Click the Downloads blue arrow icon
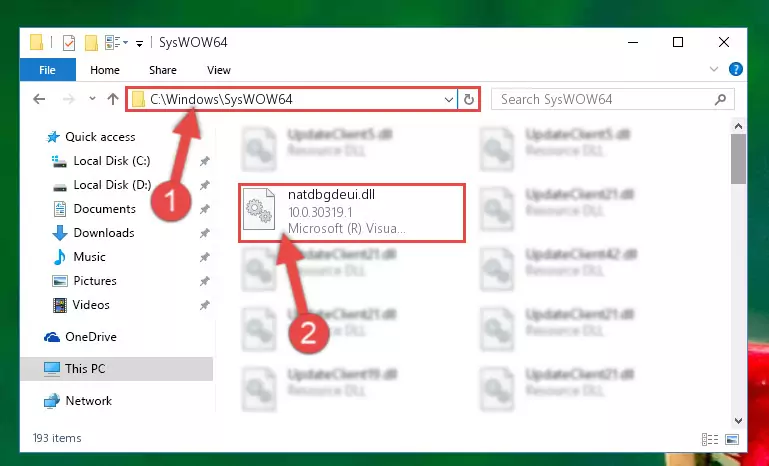The width and height of the screenshot is (769, 466). pos(60,233)
